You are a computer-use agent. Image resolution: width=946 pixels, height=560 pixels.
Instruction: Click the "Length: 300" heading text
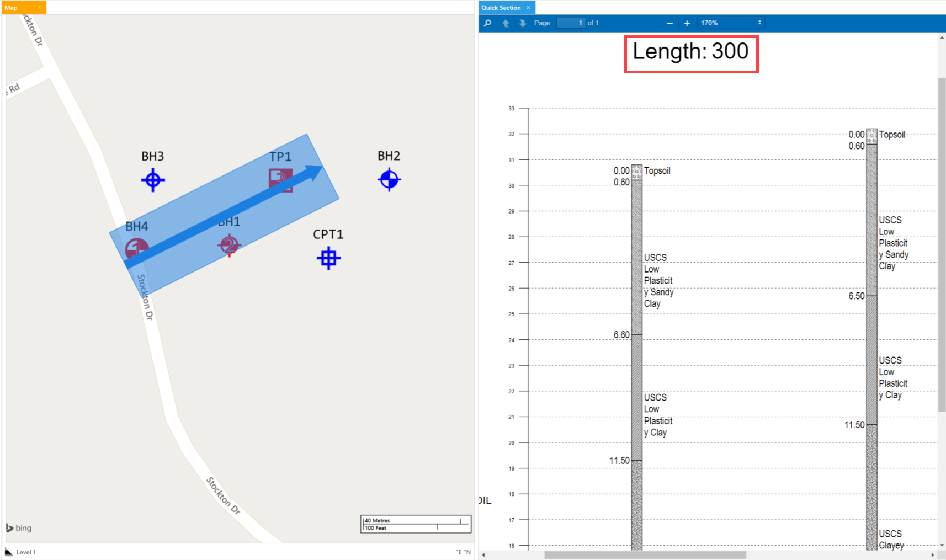[690, 51]
